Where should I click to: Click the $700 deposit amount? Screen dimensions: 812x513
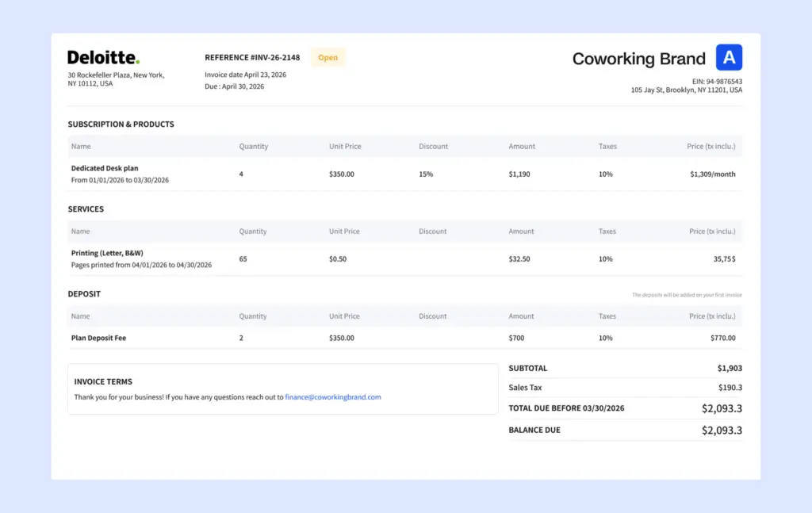tap(516, 338)
